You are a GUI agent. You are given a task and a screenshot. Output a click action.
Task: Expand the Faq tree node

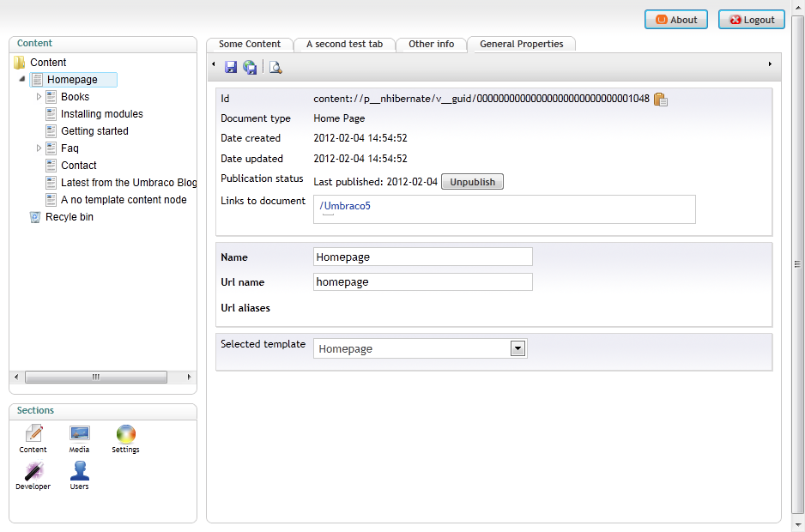click(x=39, y=148)
